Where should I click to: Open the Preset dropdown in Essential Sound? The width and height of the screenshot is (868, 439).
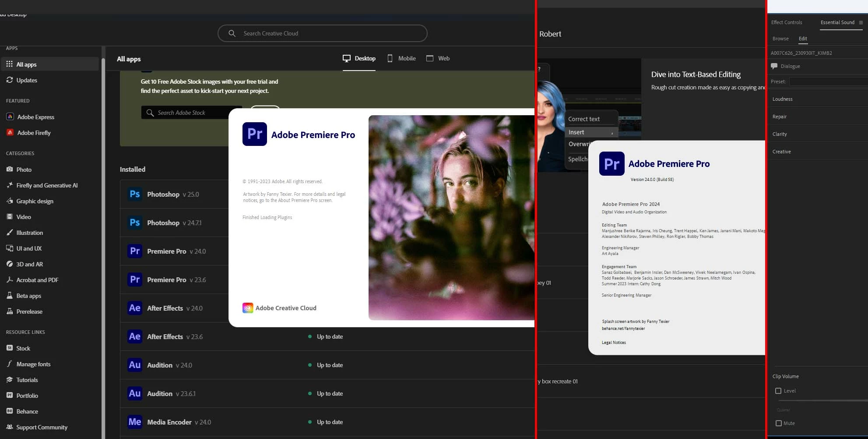pyautogui.click(x=829, y=81)
